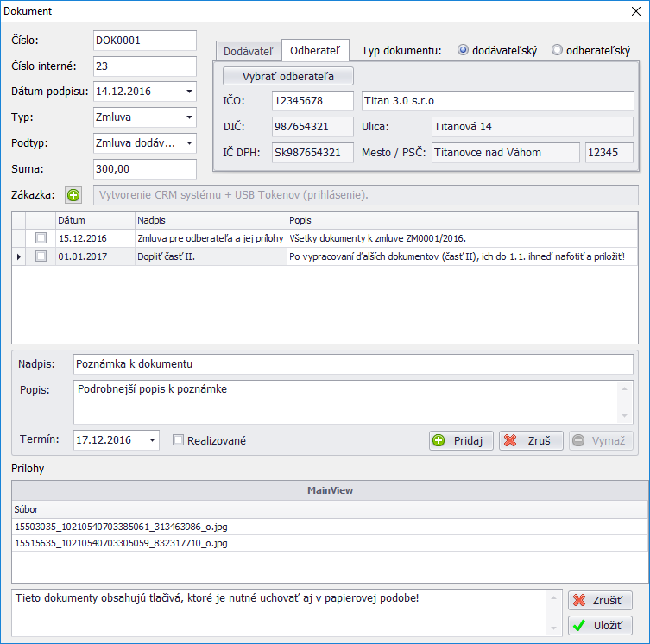The width and height of the screenshot is (650, 644).
Task: Switch to the Dodávateľ tab
Action: pos(248,51)
